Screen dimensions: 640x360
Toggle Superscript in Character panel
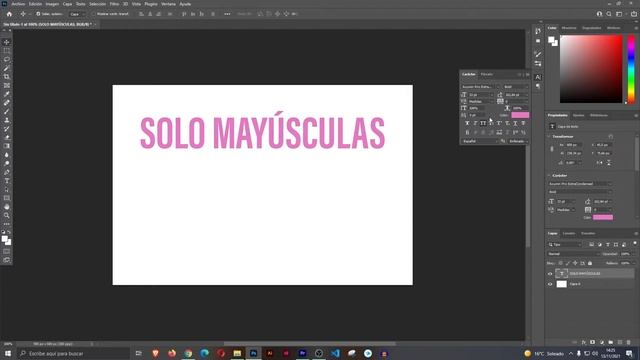[499, 123]
